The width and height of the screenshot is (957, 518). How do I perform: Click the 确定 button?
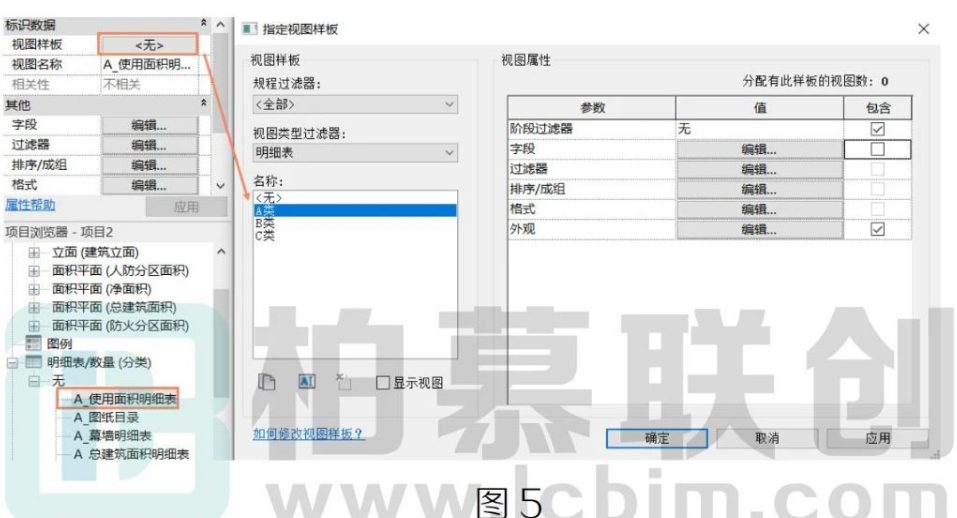point(657,438)
